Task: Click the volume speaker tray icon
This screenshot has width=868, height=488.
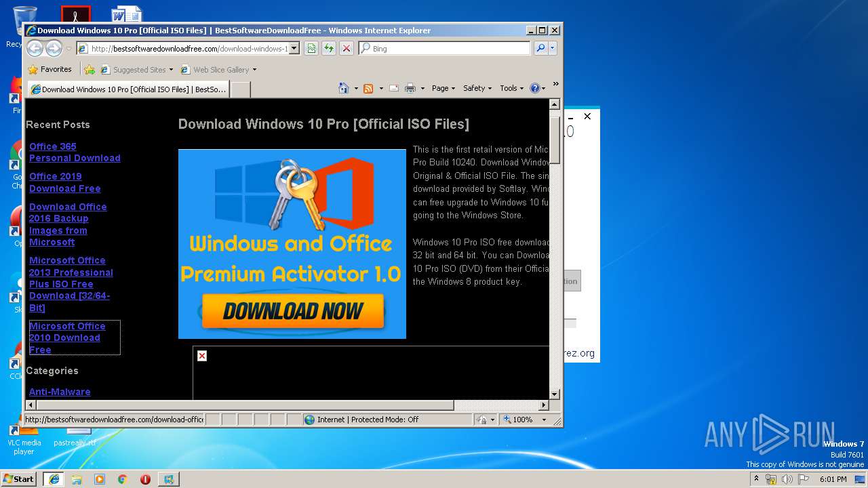Action: pyautogui.click(x=787, y=479)
